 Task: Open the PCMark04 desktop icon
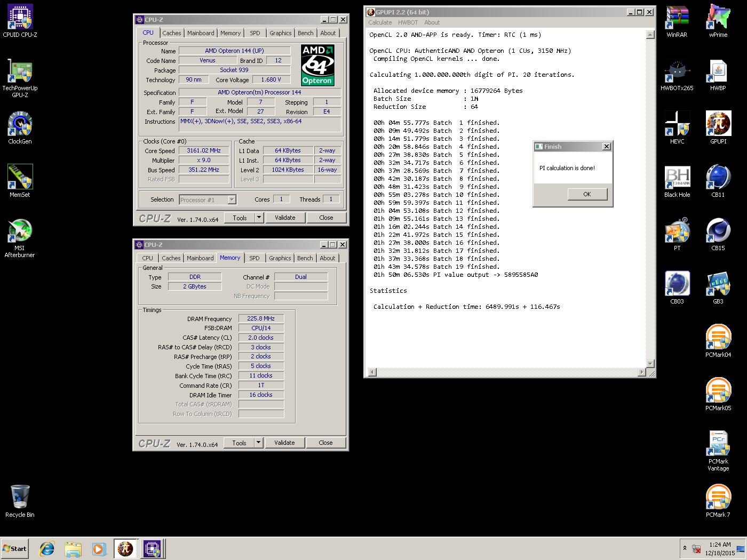click(718, 341)
